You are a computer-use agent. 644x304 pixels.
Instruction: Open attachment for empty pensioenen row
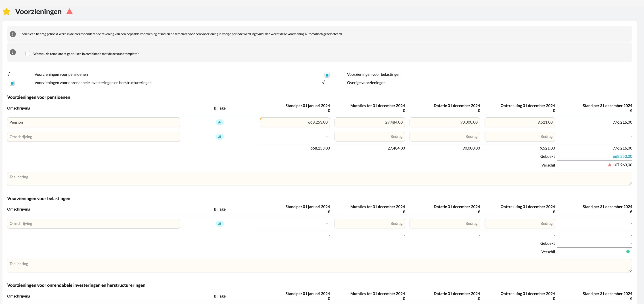(220, 137)
